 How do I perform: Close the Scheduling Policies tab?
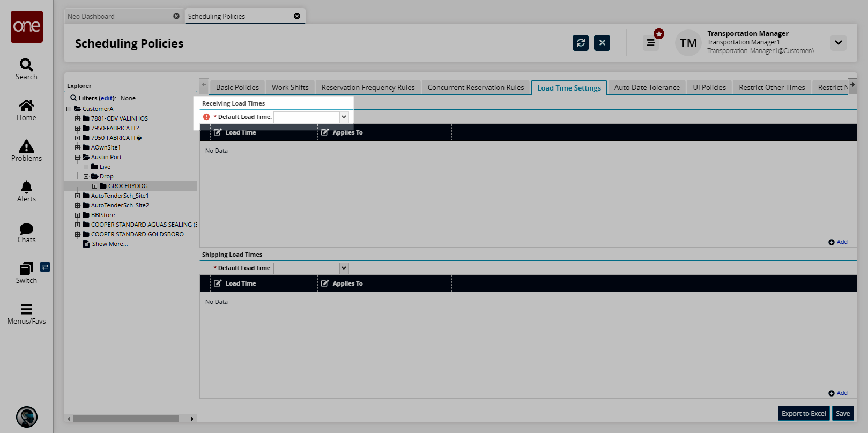297,16
